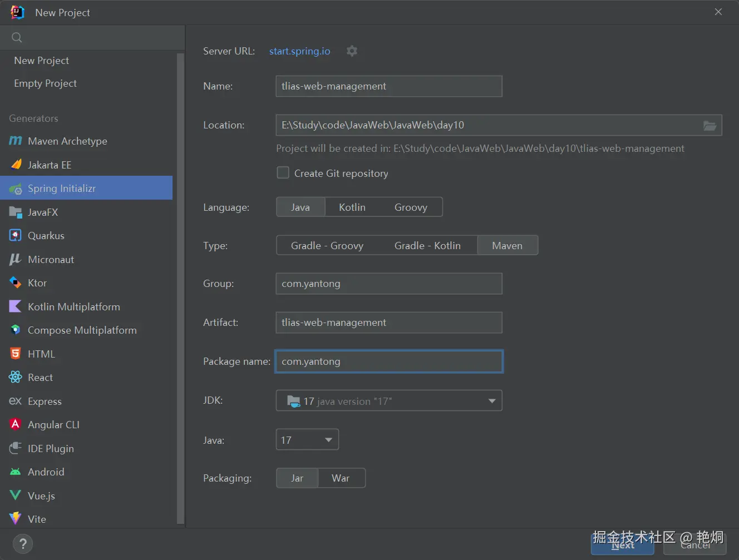Viewport: 739px width, 560px height.
Task: Click the Ktor logo icon
Action: pyautogui.click(x=16, y=283)
